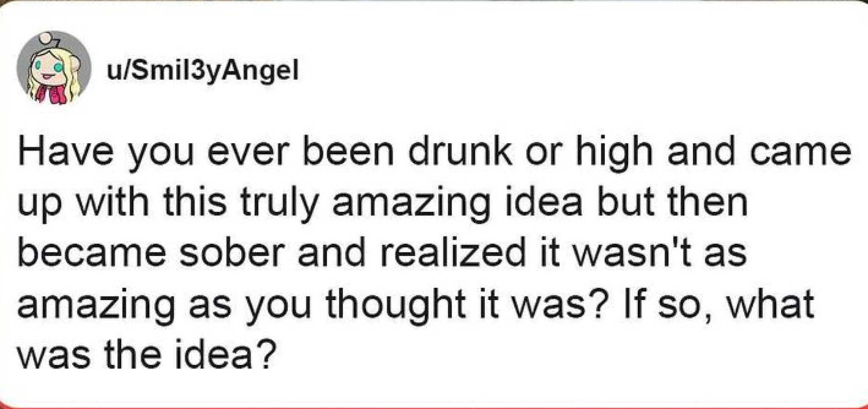Click the word "thought" in fourth line
The width and height of the screenshot is (868, 409).
click(395, 304)
